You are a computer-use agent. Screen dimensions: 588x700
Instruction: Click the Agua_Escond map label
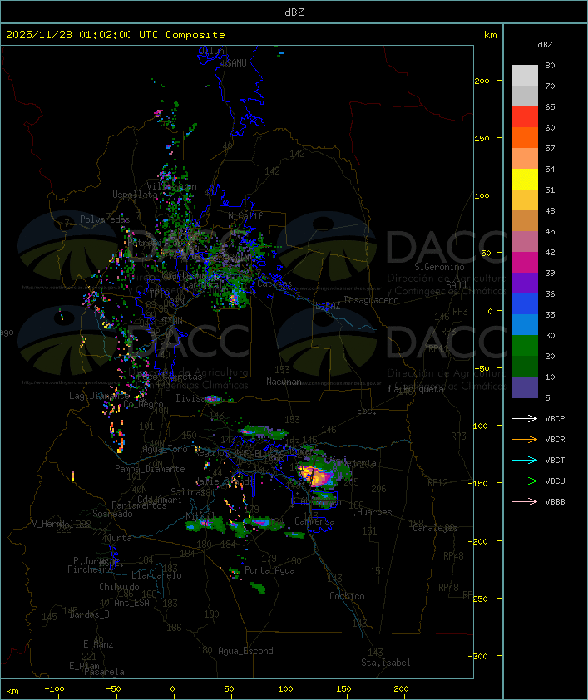(245, 651)
